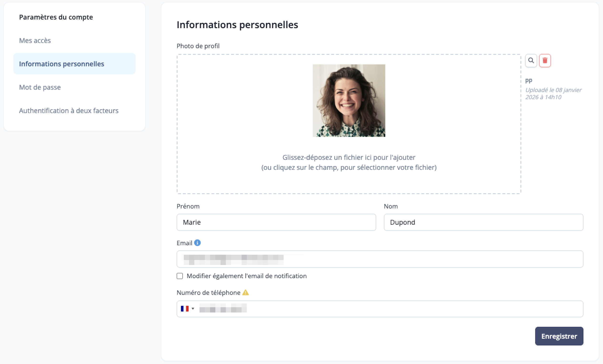Click the blue info icon next to Email
Image resolution: width=603 pixels, height=364 pixels.
click(197, 243)
